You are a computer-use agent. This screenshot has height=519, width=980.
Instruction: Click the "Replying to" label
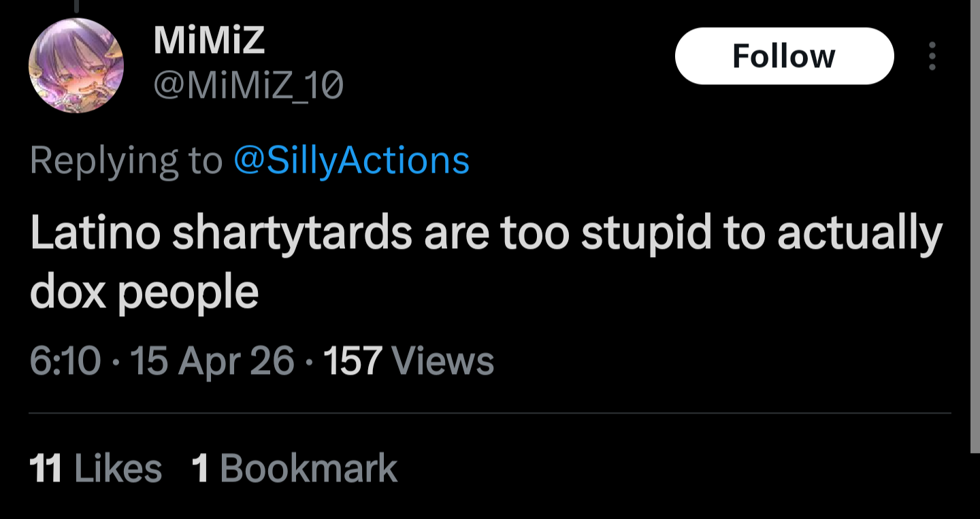(126, 161)
